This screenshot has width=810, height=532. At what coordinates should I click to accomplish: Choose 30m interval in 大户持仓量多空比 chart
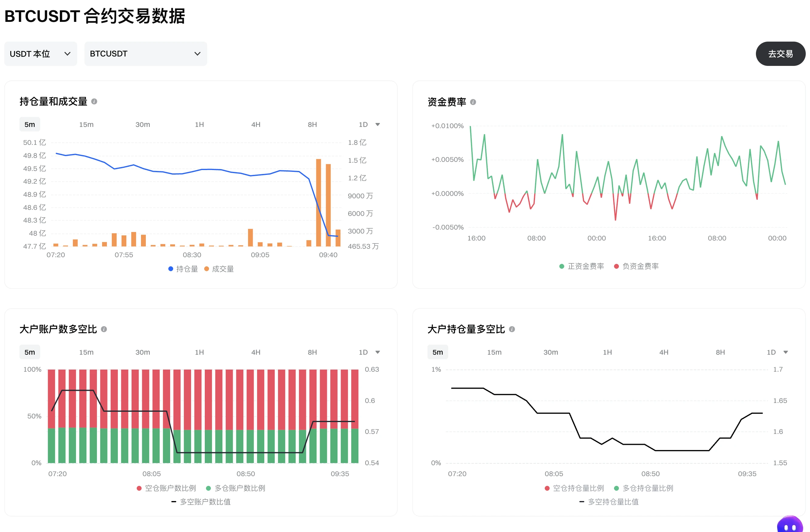click(x=551, y=352)
